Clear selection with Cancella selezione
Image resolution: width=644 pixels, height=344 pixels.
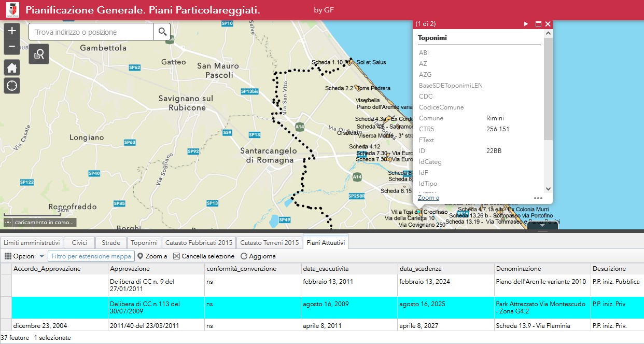coord(203,256)
